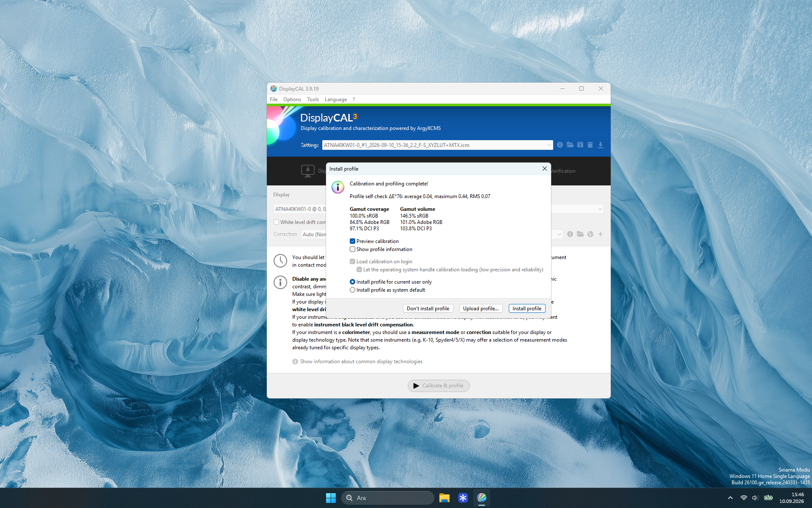Image resolution: width=812 pixels, height=508 pixels.
Task: Click the save profile archive icon in header
Action: click(x=580, y=145)
